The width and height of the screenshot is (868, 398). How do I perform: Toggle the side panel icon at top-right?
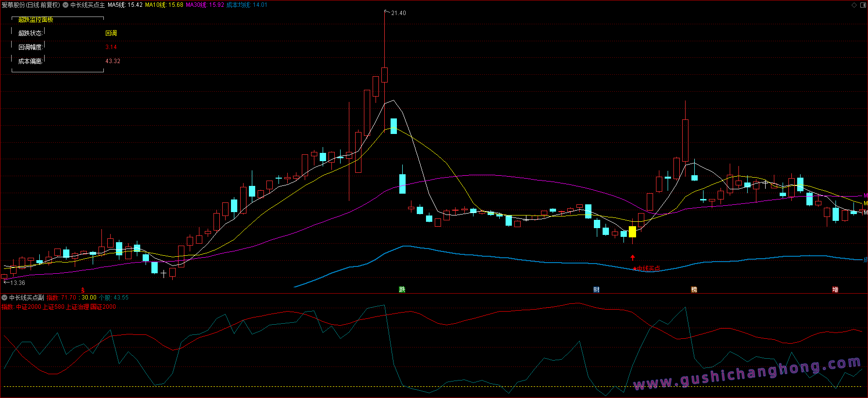tap(863, 5)
